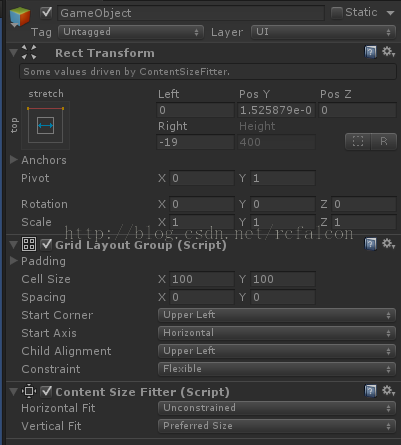Viewport: 401px width, 445px height.
Task: Click the Height field showing 400
Action: click(276, 142)
